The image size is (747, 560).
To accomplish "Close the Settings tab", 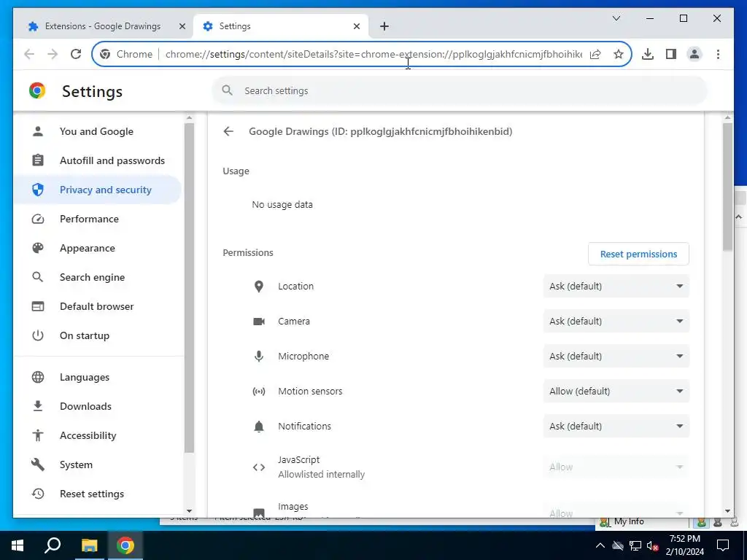I will (x=356, y=26).
